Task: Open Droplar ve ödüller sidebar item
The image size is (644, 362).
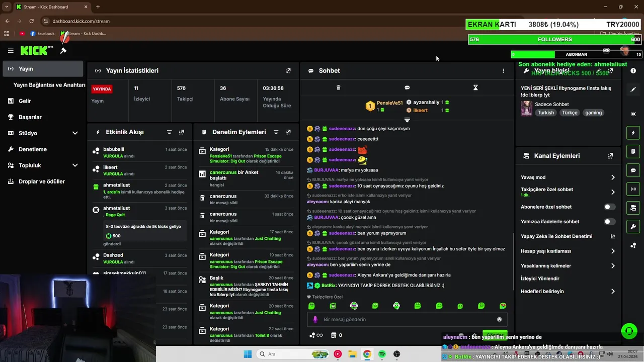Action: (x=42, y=182)
